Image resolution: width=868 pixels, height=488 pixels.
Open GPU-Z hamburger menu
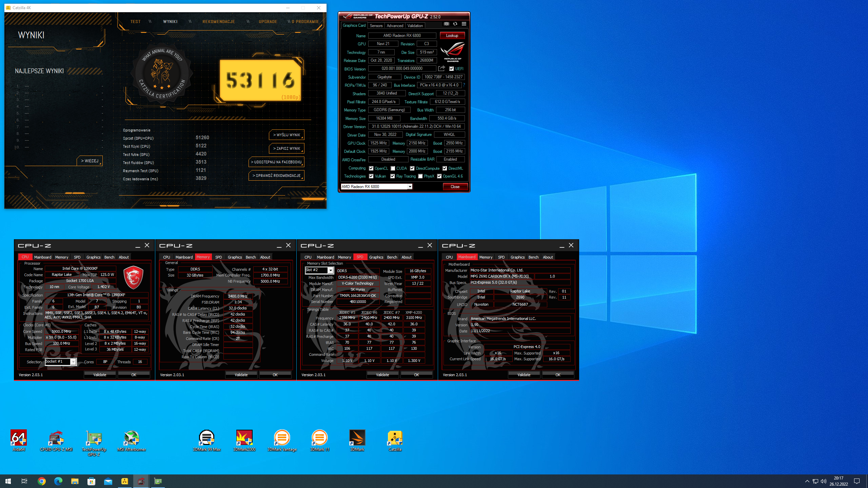(x=464, y=24)
